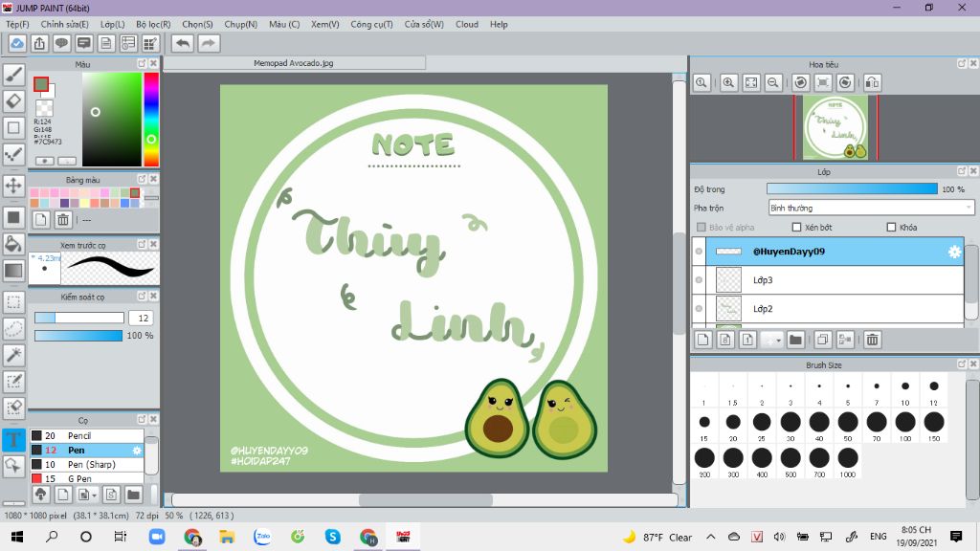Tick the Khóa lock checkbox
Image resolution: width=980 pixels, height=551 pixels.
click(x=891, y=228)
